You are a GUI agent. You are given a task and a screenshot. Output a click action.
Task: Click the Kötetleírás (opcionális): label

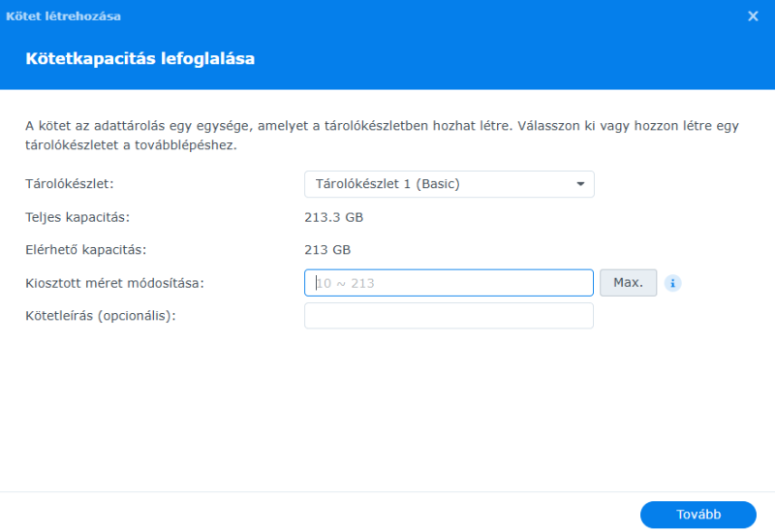100,316
